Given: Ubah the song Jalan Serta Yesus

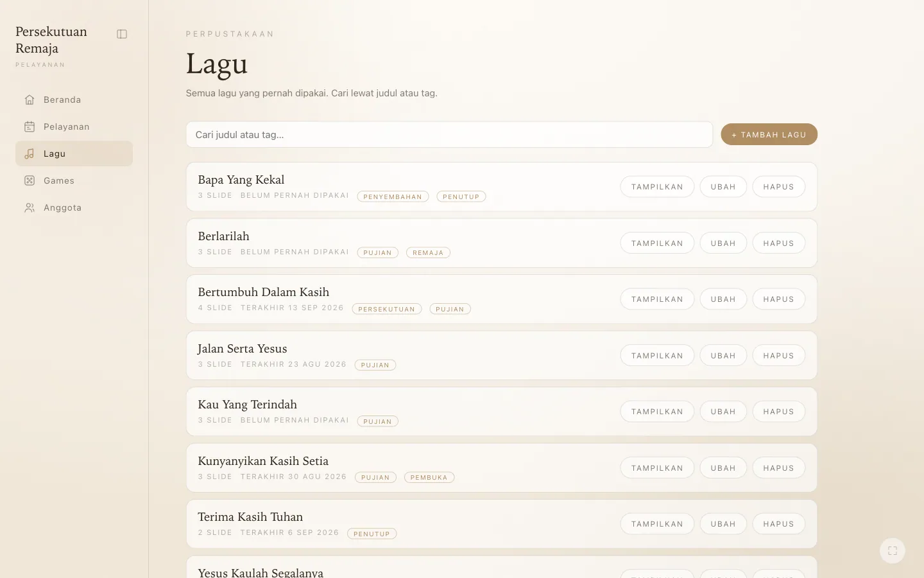Looking at the screenshot, I should click(723, 356).
